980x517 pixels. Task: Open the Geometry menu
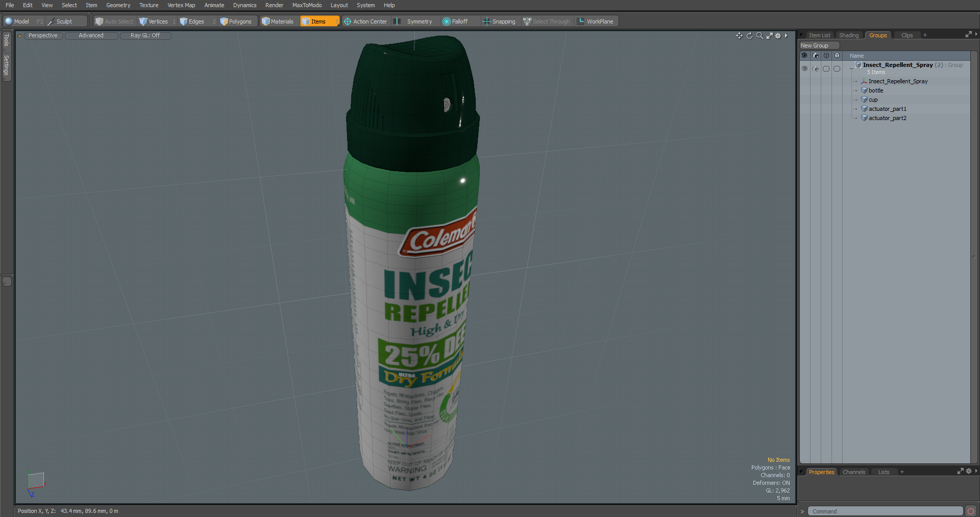point(118,5)
